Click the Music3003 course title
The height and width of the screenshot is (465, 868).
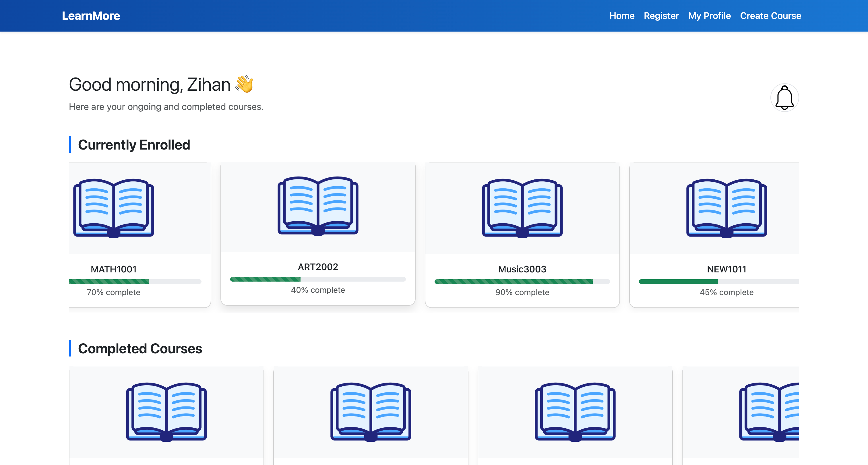[x=522, y=269]
